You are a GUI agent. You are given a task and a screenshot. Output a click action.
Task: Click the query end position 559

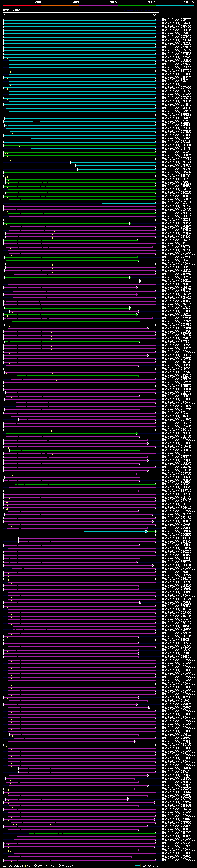[155, 15]
